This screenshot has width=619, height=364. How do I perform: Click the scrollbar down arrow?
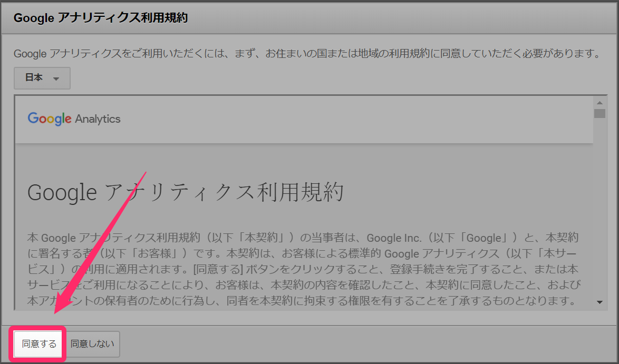[599, 302]
